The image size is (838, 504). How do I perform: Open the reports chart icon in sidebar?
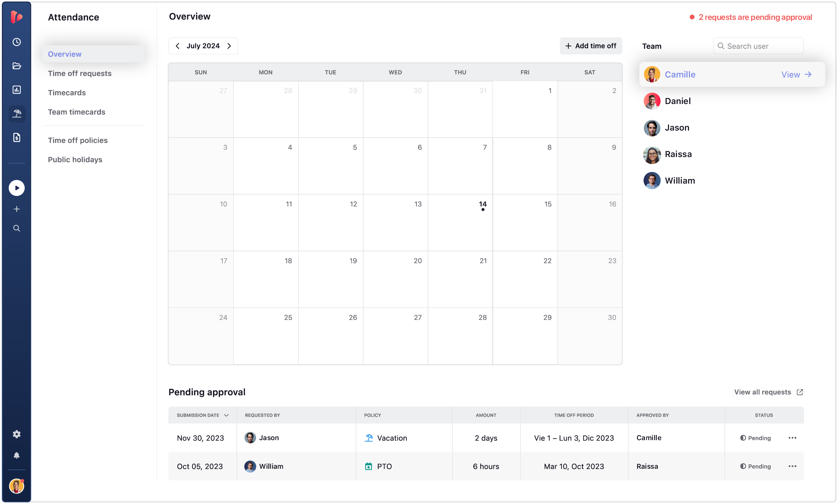[x=17, y=90]
